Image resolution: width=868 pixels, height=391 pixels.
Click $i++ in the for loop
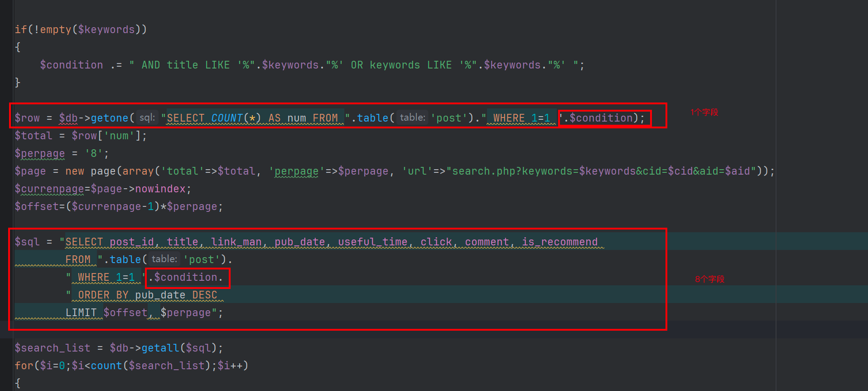[x=230, y=366]
